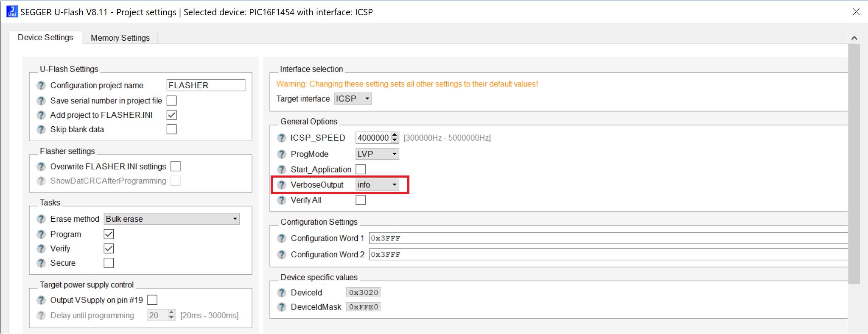
Task: Click help icon beside Skip blank data
Action: pos(41,130)
